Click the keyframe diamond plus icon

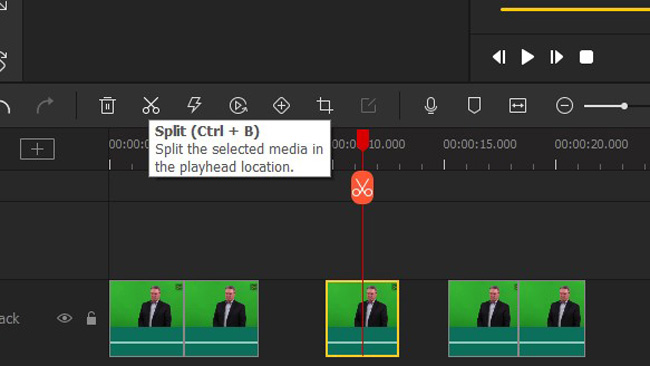click(x=281, y=106)
